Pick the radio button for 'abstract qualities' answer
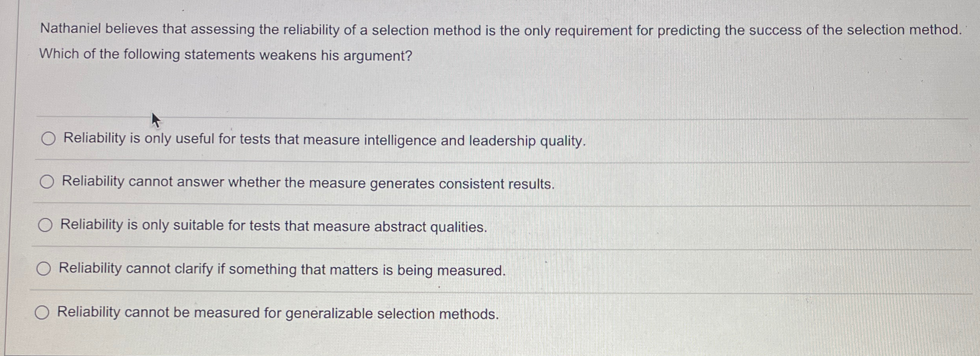Screen dimensions: 980x356 45,225
